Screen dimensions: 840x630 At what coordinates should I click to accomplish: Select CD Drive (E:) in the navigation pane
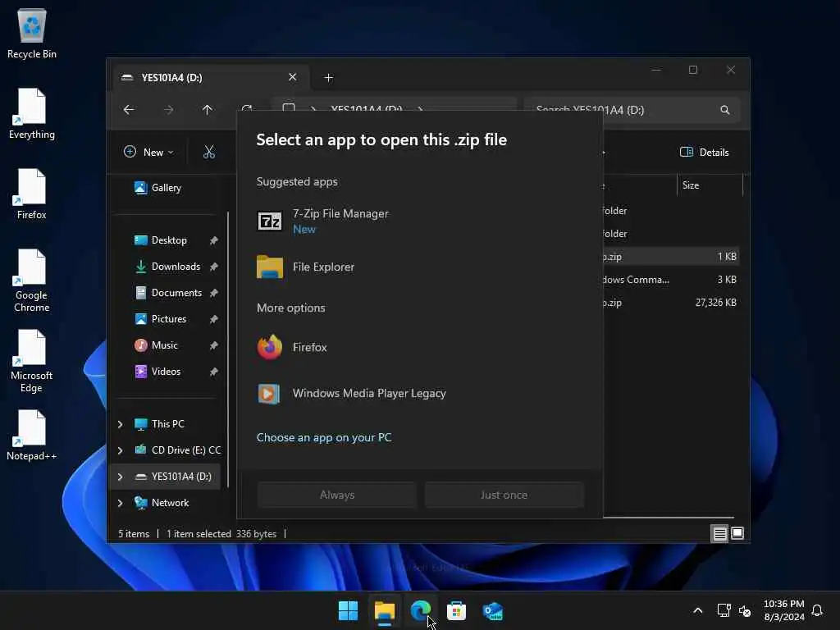click(177, 450)
